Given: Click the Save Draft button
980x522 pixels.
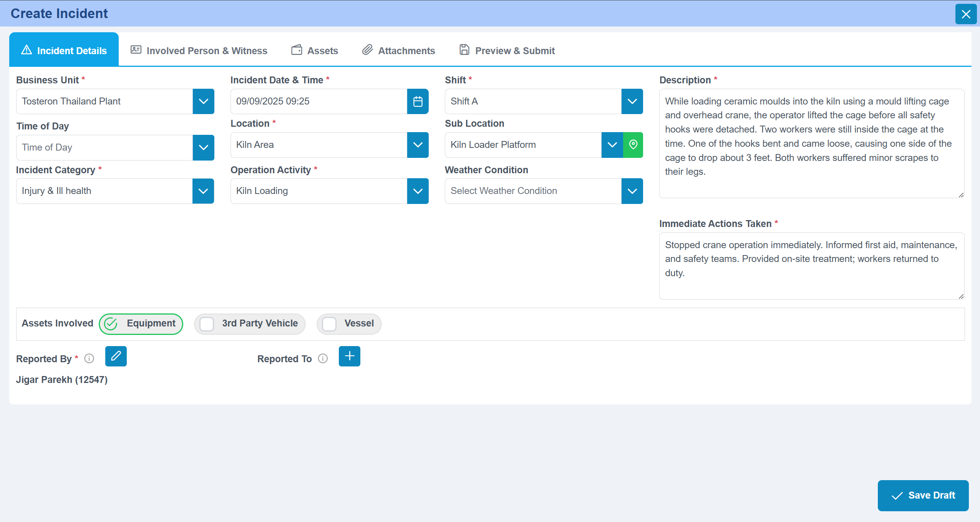Looking at the screenshot, I should coord(923,495).
